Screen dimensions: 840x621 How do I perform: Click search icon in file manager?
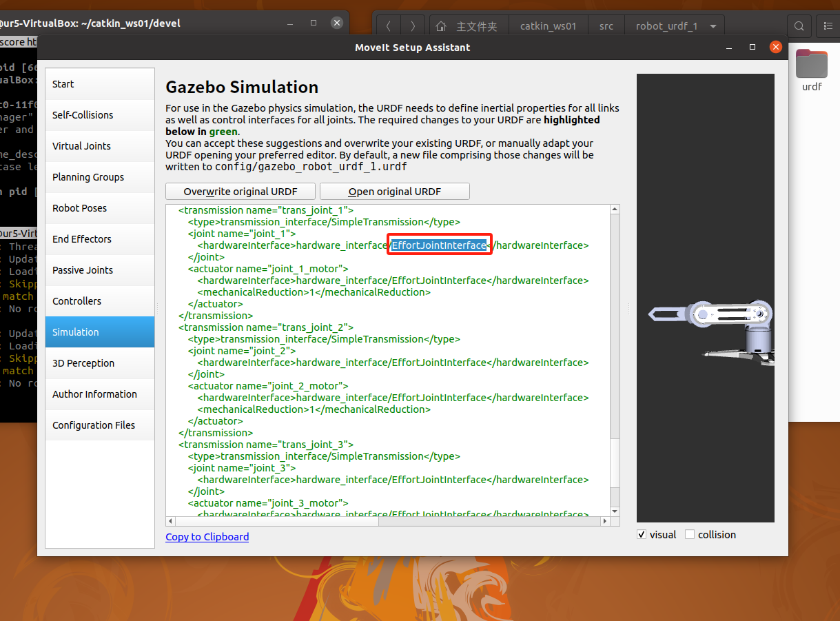coord(799,26)
